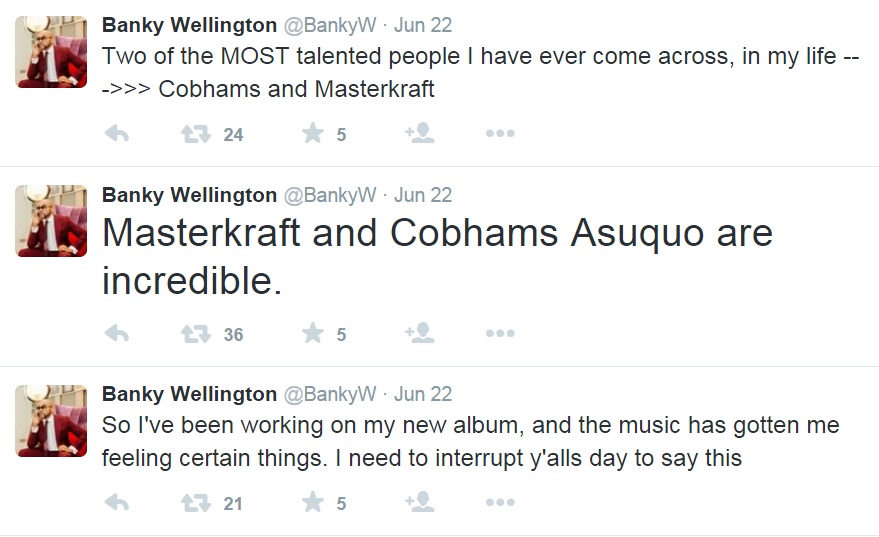Open Jun 22 timestamp of 'are incredible' tweet
Screen dimensions: 879x537
tap(423, 195)
